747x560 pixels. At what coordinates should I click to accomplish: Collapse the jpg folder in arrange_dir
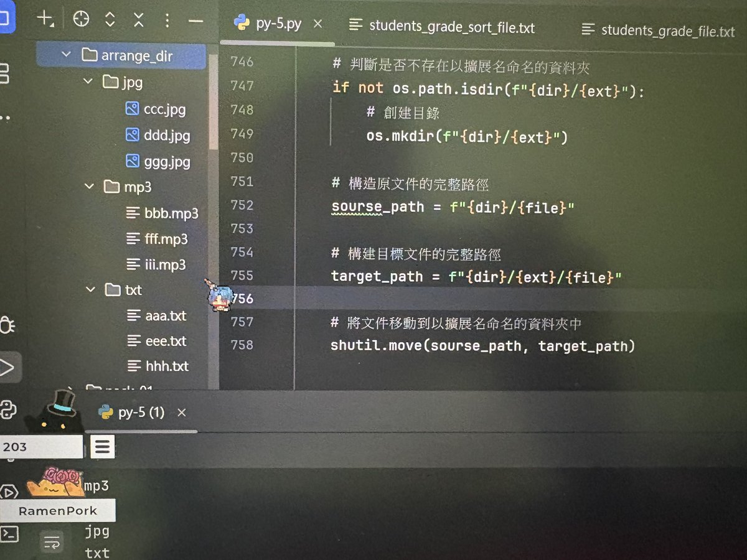coord(88,81)
